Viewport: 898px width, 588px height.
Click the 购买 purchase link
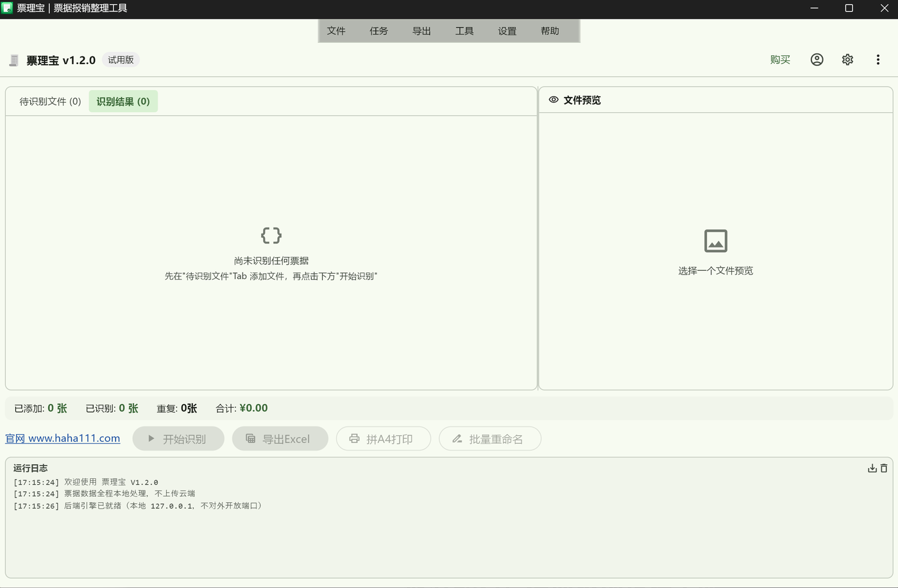pyautogui.click(x=780, y=60)
